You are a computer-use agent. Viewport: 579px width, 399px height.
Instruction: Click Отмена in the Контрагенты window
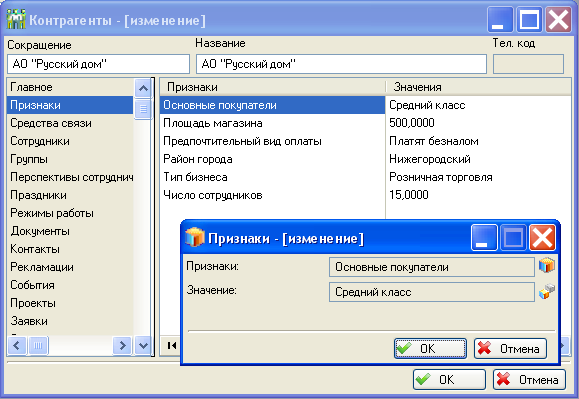pos(529,379)
